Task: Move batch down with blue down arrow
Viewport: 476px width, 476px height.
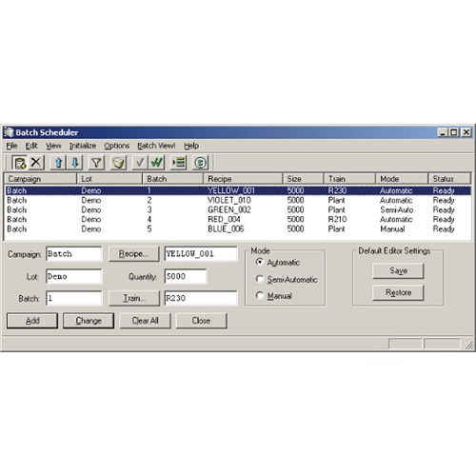Action: click(75, 163)
